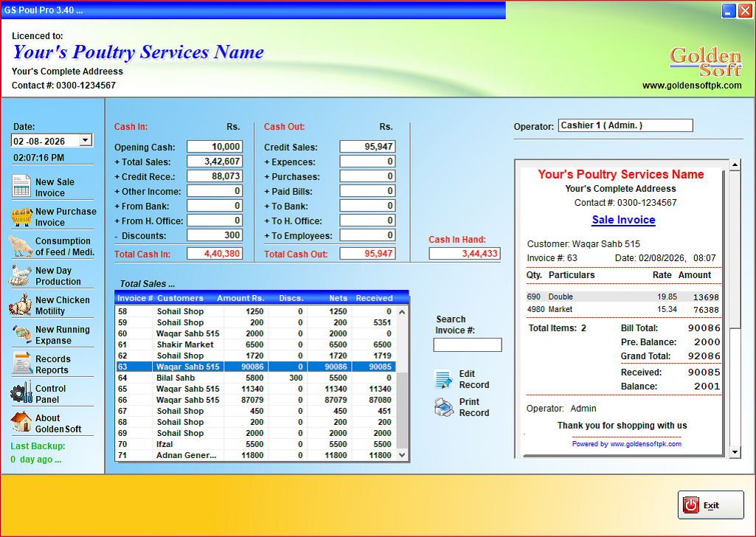Click the Opening Cash field 10,000

[x=215, y=147]
